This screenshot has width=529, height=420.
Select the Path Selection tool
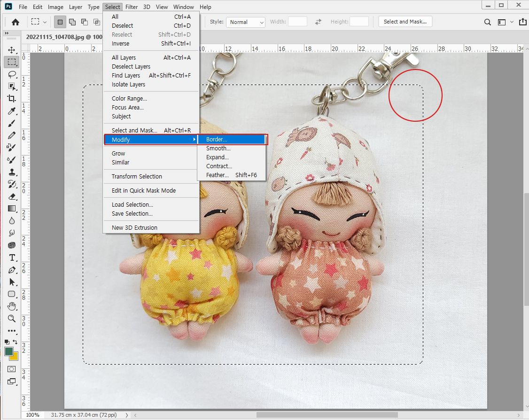pos(12,282)
